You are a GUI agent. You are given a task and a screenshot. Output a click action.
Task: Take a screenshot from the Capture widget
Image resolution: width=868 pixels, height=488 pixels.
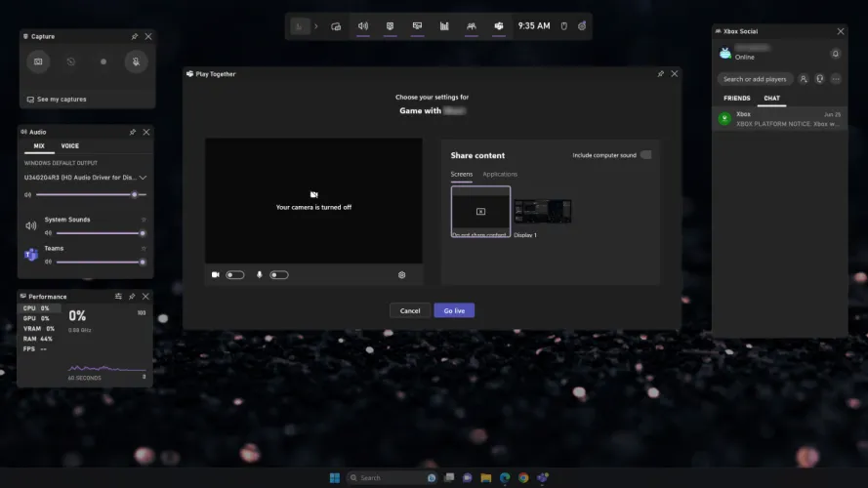38,61
